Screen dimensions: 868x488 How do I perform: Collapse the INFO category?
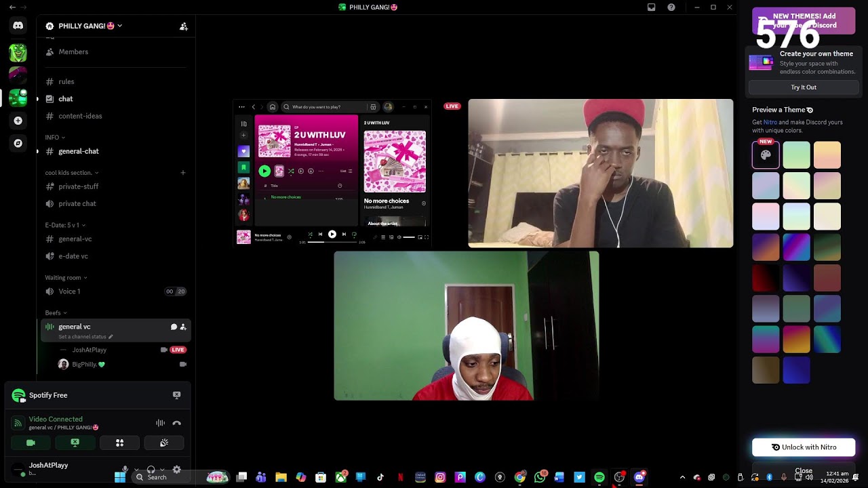(x=56, y=138)
